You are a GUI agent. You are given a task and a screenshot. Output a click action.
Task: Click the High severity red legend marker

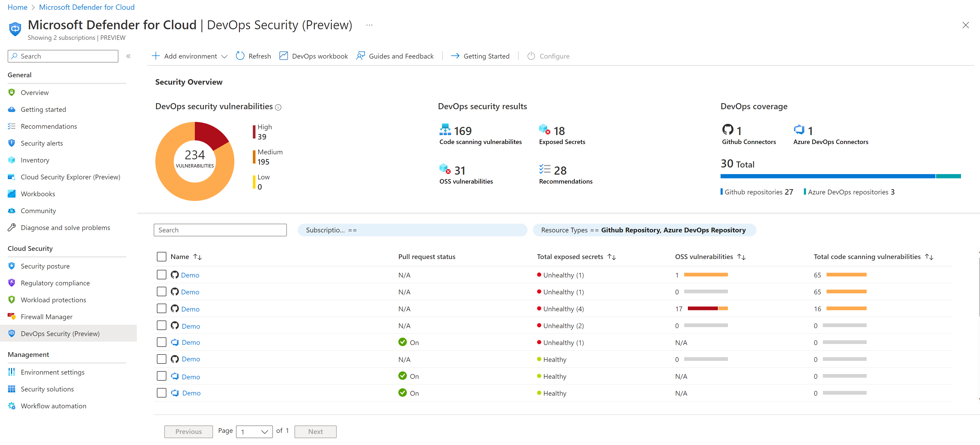[x=254, y=132]
